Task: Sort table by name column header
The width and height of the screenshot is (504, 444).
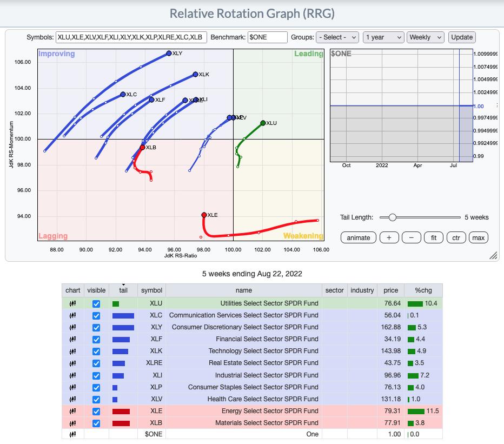Action: 244,290
